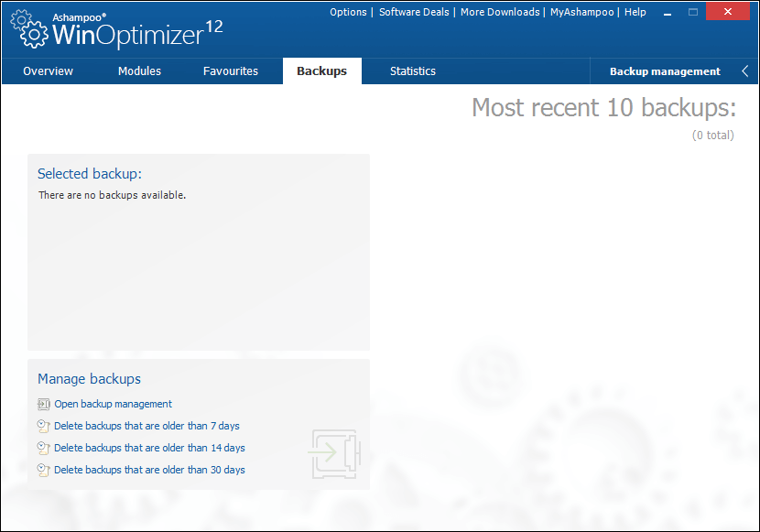Click the '(0 total)' count text

point(713,136)
